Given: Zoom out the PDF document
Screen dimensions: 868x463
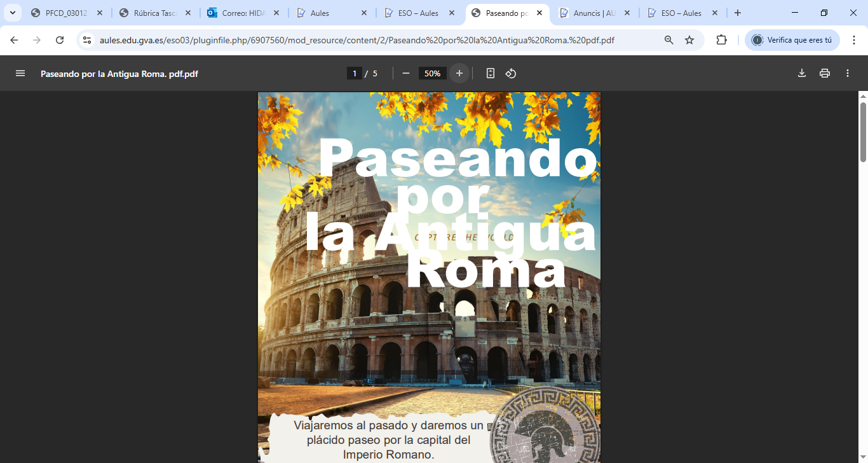Looking at the screenshot, I should [406, 73].
